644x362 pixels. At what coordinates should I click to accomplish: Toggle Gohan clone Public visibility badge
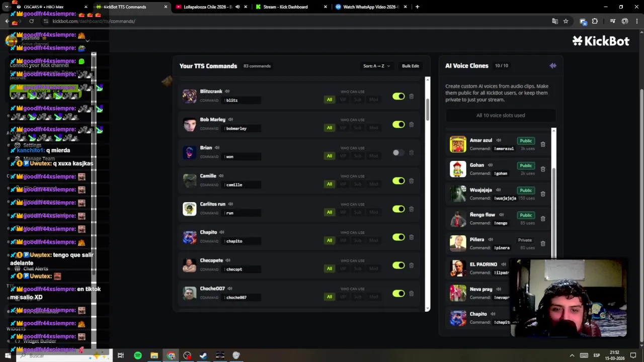click(x=526, y=165)
